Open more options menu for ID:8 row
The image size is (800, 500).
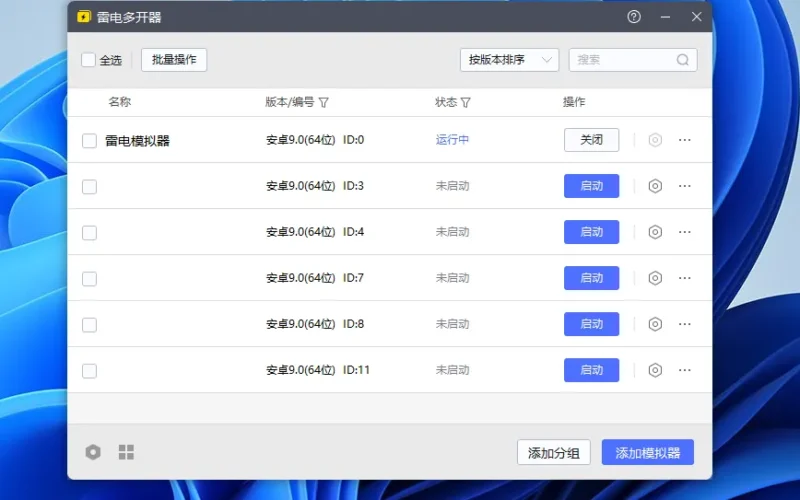pyautogui.click(x=685, y=324)
